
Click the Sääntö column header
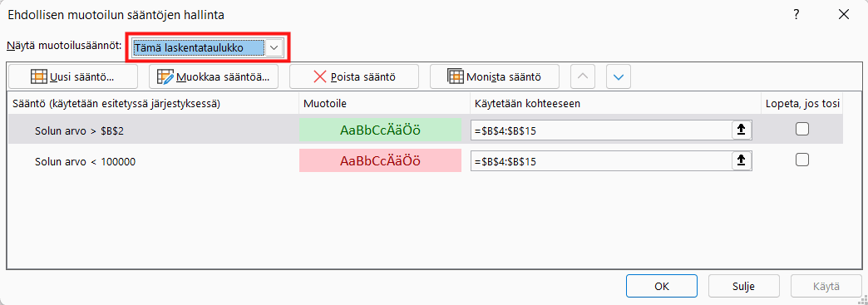(154, 104)
